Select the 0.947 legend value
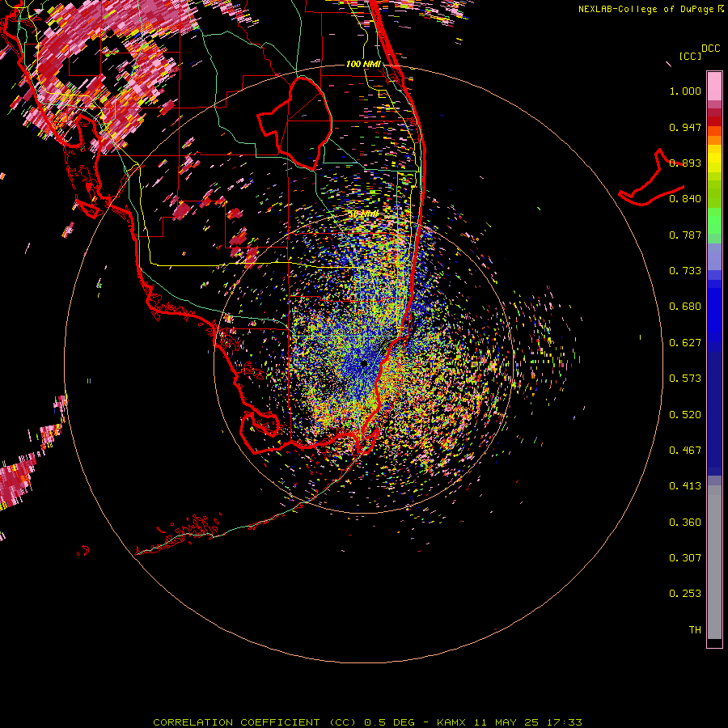The height and width of the screenshot is (728, 728). click(685, 127)
